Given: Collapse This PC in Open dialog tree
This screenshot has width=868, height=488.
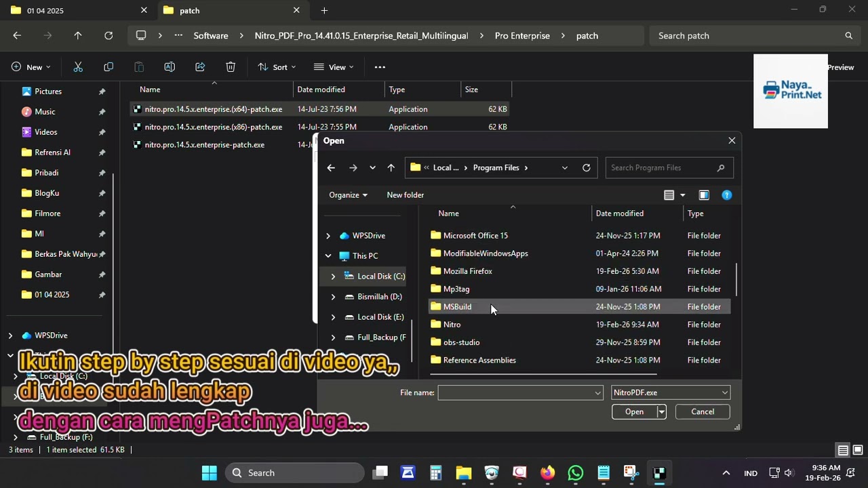Looking at the screenshot, I should (328, 256).
